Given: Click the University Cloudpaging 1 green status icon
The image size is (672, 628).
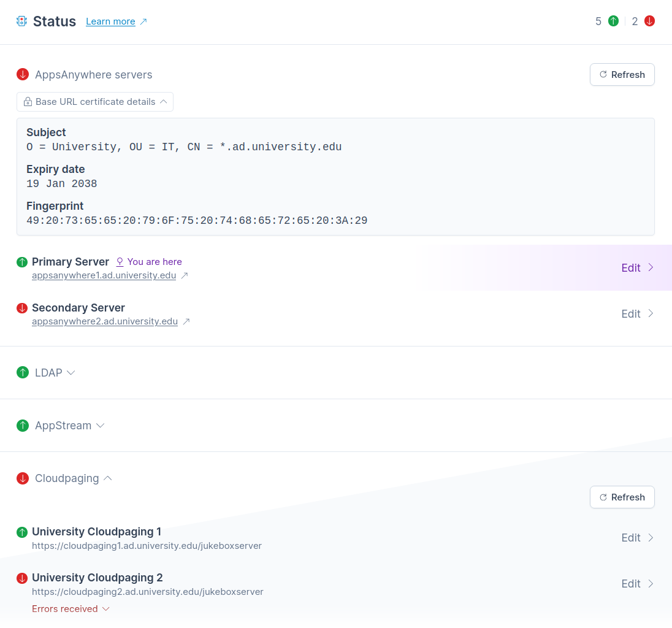Looking at the screenshot, I should point(23,532).
